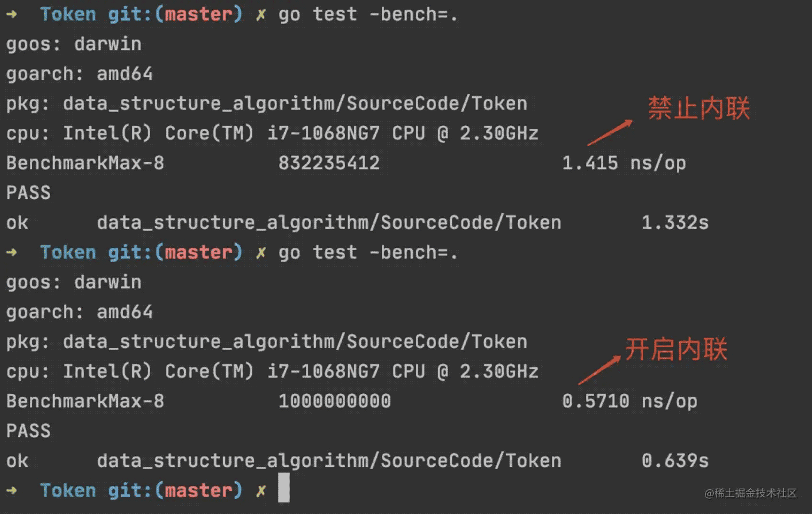Click the 稀土掘金技术社区 watermark

(x=750, y=493)
